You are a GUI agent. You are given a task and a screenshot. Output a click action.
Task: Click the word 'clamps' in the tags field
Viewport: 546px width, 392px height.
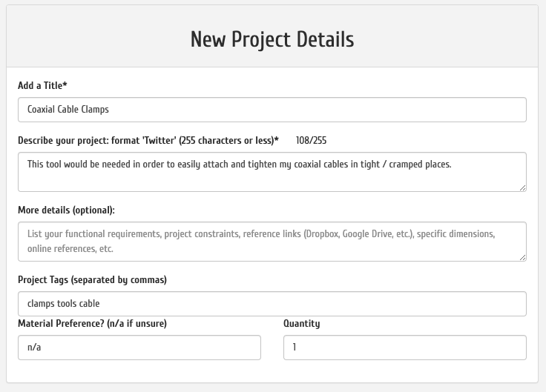point(41,304)
